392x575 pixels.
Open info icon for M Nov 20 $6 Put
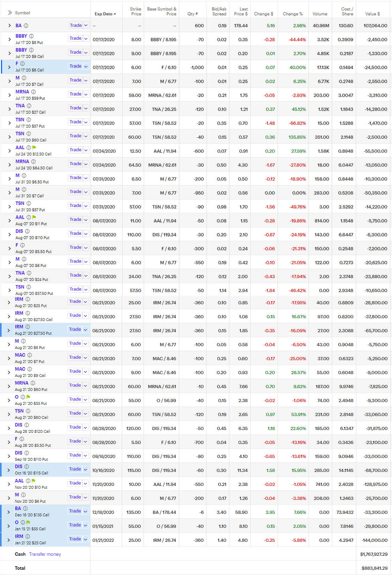click(23, 495)
